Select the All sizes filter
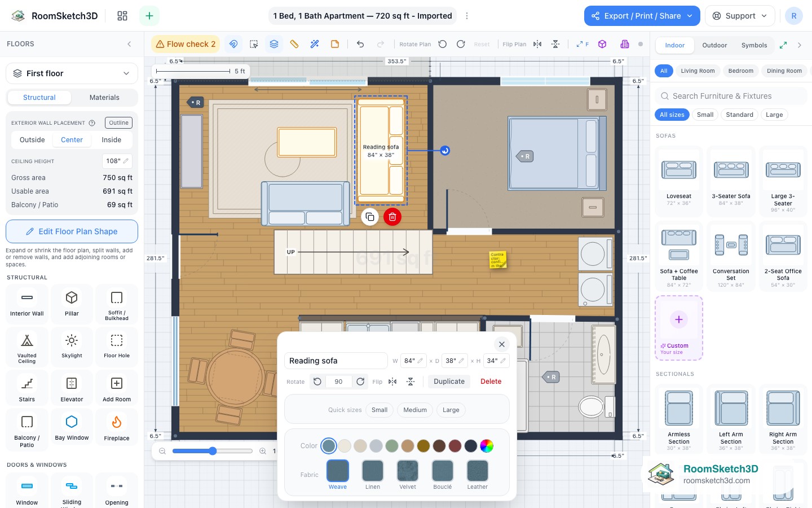The height and width of the screenshot is (508, 812). [672, 115]
